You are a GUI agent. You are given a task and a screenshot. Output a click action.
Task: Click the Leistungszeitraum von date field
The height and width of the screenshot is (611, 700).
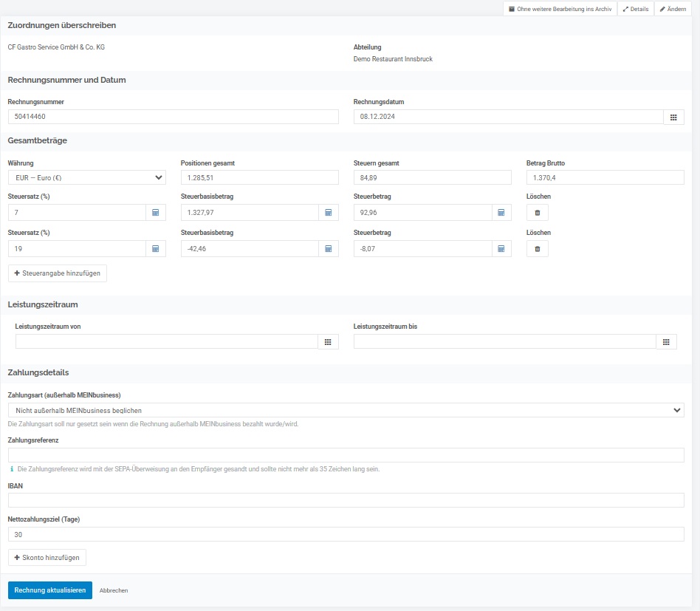tap(167, 341)
